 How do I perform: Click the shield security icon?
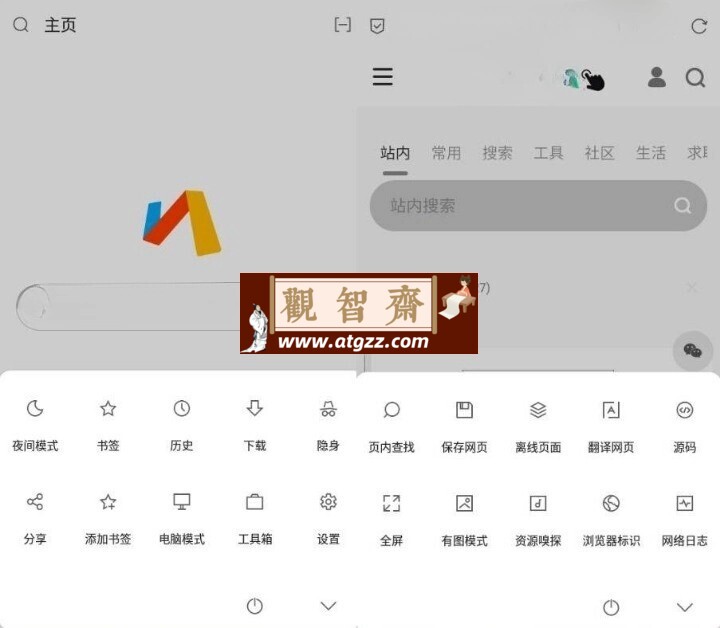[377, 26]
